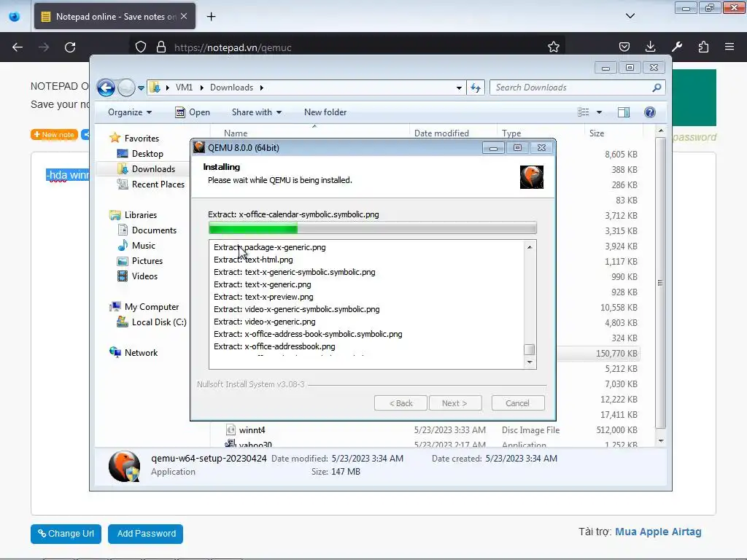Expand the arrow after Downloads breadcrumb

(x=262, y=87)
